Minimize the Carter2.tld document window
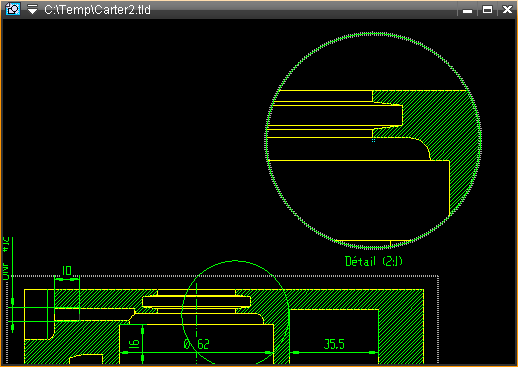Viewport: 518px width, 367px height. [467, 10]
